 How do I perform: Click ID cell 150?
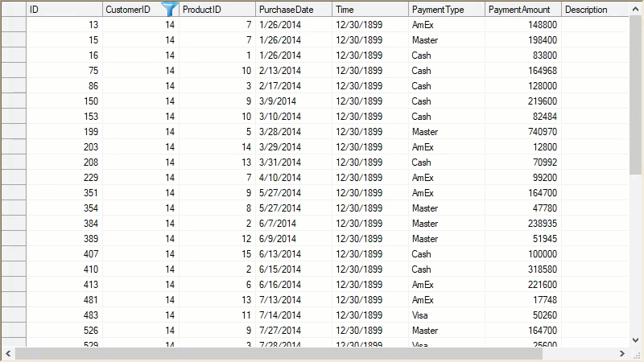click(64, 101)
